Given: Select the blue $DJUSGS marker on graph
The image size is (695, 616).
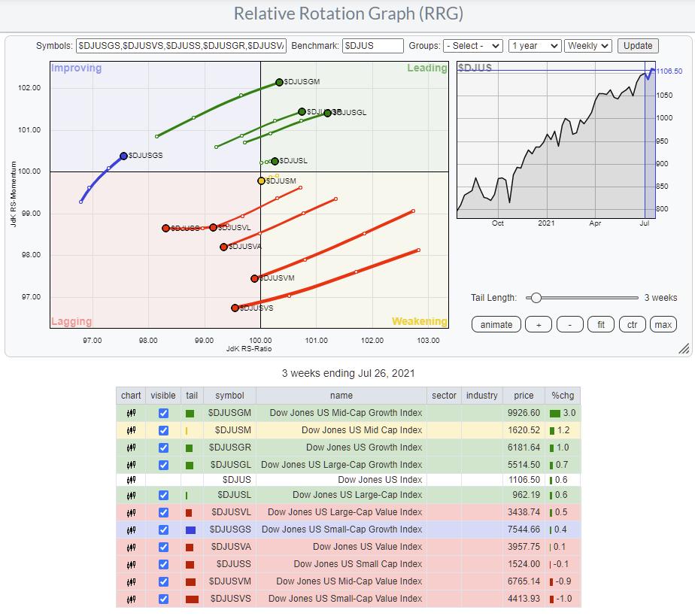Looking at the screenshot, I should [x=124, y=156].
